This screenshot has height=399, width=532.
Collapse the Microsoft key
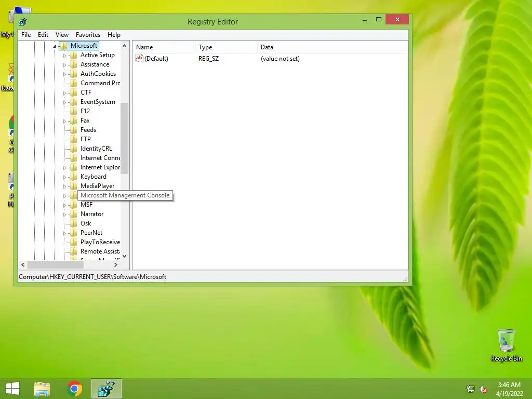click(x=55, y=46)
